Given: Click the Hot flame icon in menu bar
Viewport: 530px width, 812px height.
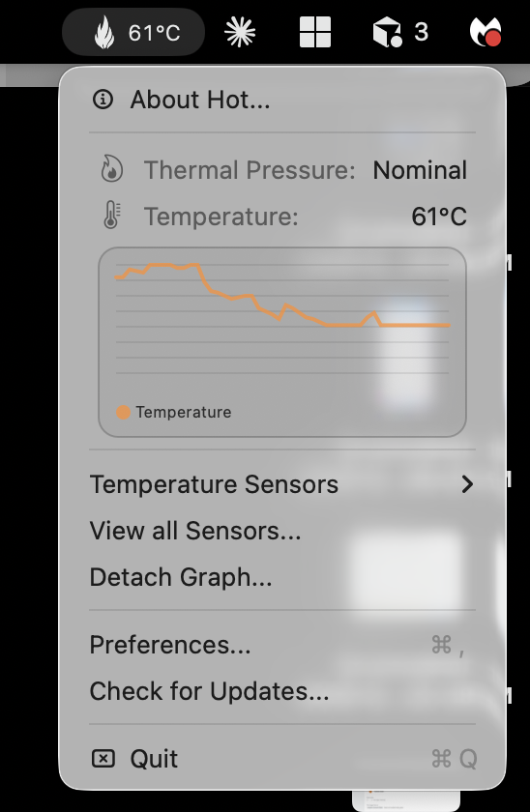Looking at the screenshot, I should click(x=104, y=32).
